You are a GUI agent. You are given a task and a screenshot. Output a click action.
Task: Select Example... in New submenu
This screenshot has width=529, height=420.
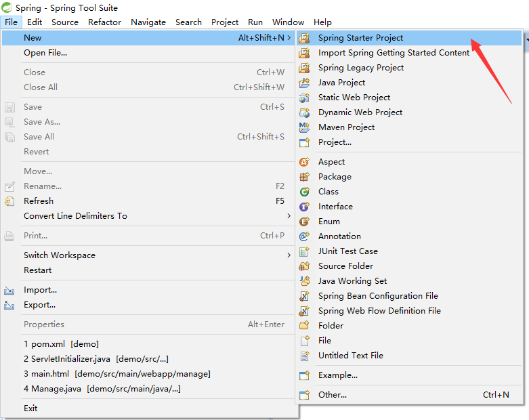[409, 375]
